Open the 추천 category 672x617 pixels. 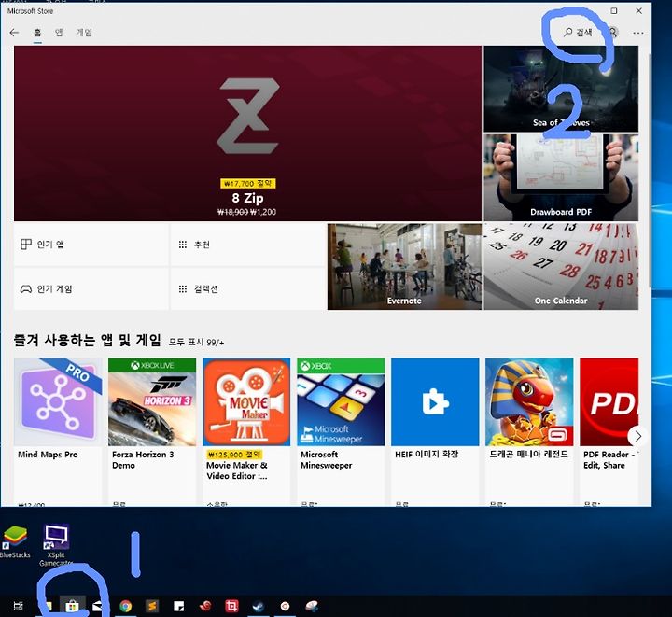tap(248, 245)
